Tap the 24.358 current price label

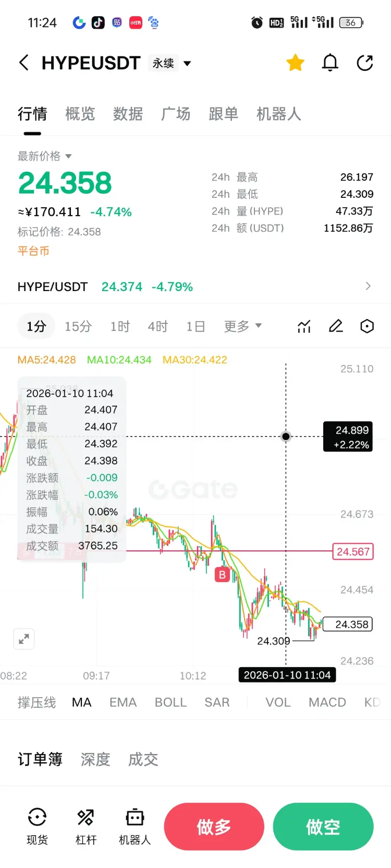[x=348, y=624]
